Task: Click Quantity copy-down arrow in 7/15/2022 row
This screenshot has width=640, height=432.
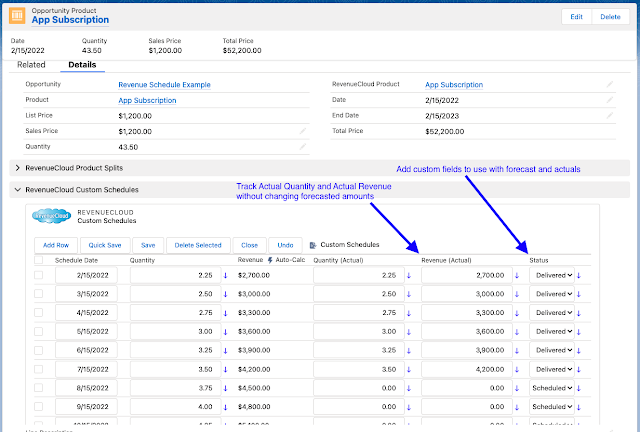Action: [x=225, y=370]
